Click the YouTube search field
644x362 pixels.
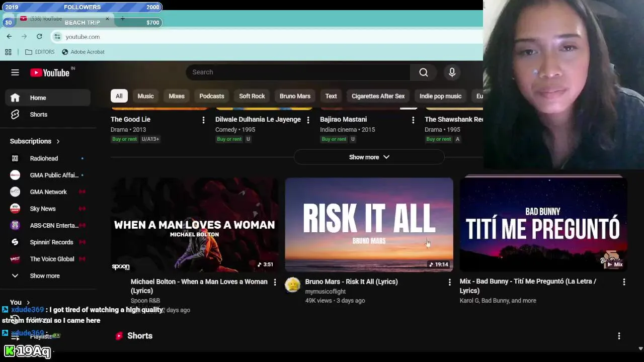[x=298, y=72]
